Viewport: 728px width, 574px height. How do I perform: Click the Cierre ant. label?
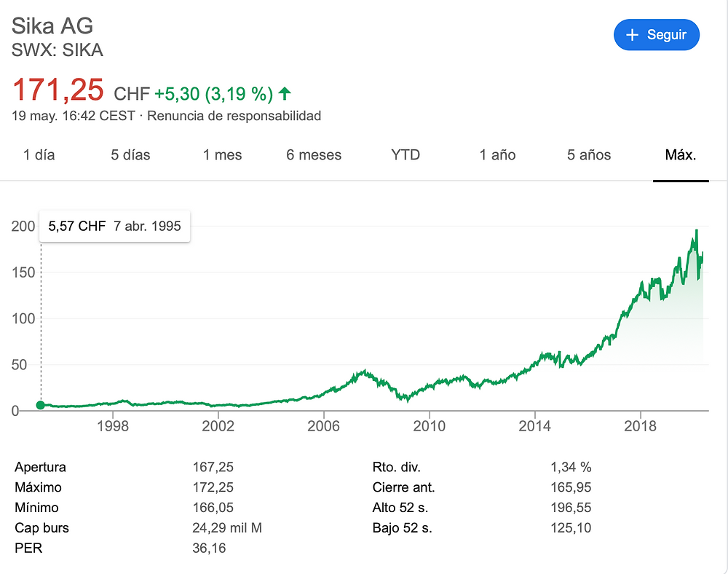[x=403, y=487]
